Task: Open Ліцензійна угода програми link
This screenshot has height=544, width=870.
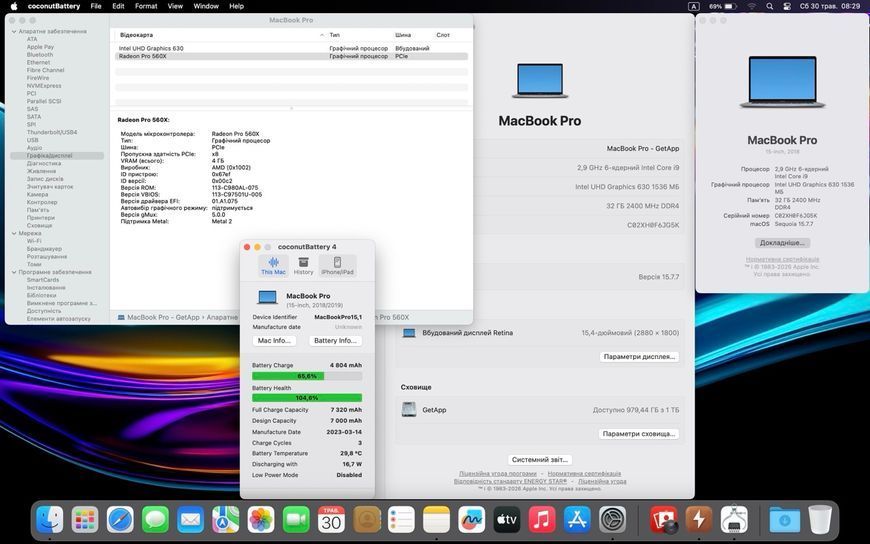Action: (x=498, y=474)
